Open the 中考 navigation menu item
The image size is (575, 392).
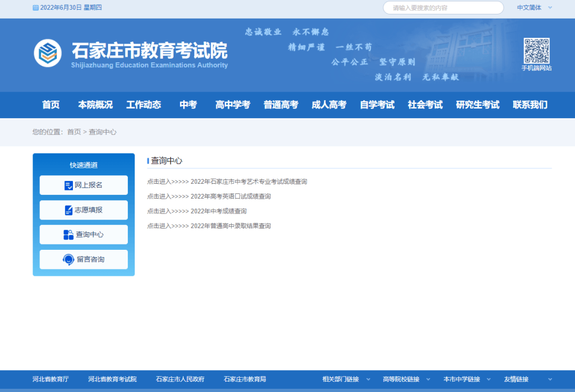[x=188, y=105]
